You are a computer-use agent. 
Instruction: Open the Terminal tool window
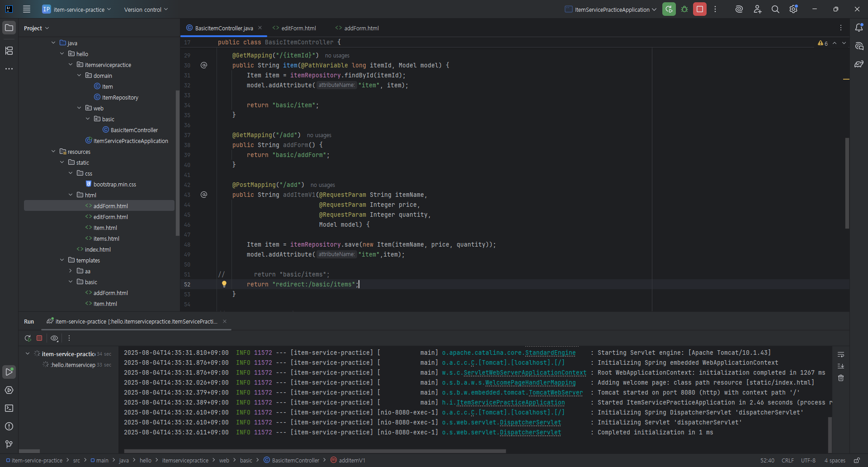click(x=9, y=408)
